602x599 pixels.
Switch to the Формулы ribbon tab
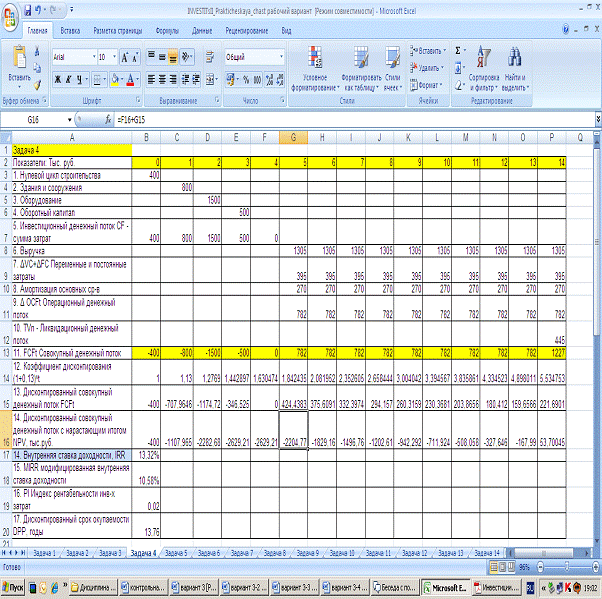[167, 31]
